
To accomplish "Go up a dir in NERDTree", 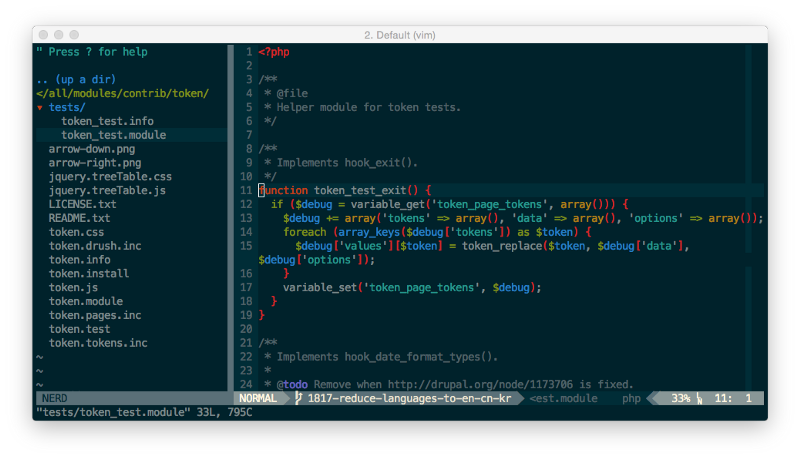I will 76,80.
